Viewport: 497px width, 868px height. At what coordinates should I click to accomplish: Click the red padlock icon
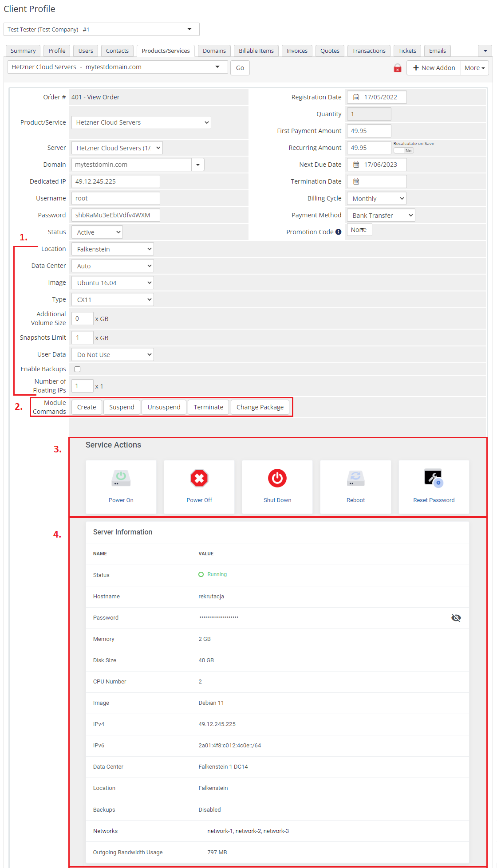(x=398, y=68)
